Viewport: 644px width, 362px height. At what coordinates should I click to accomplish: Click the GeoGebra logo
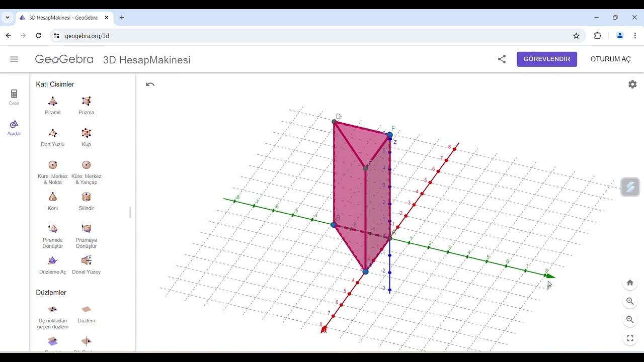(64, 59)
